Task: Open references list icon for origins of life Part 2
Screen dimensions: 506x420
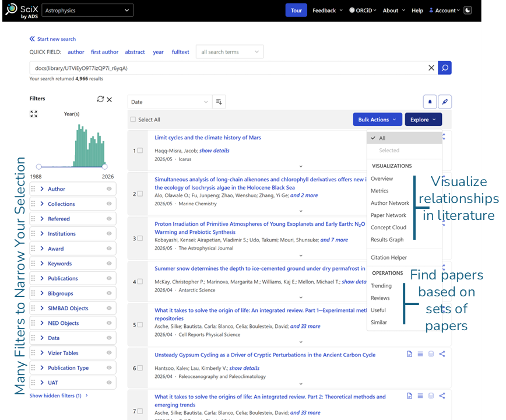Action: 420,395
